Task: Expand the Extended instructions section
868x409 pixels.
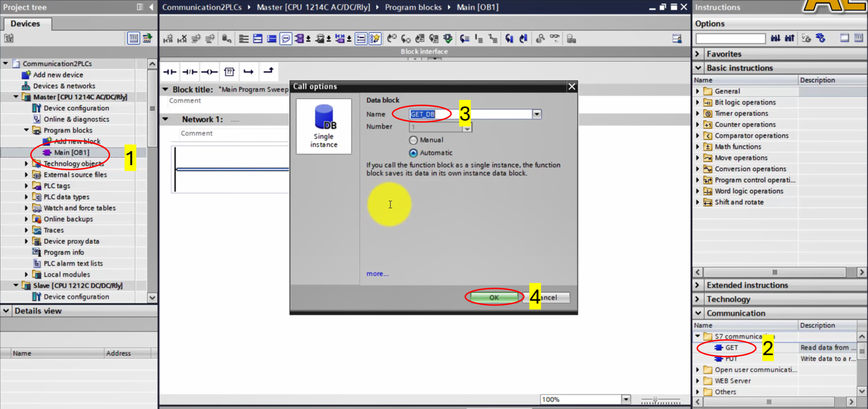Action: click(698, 285)
